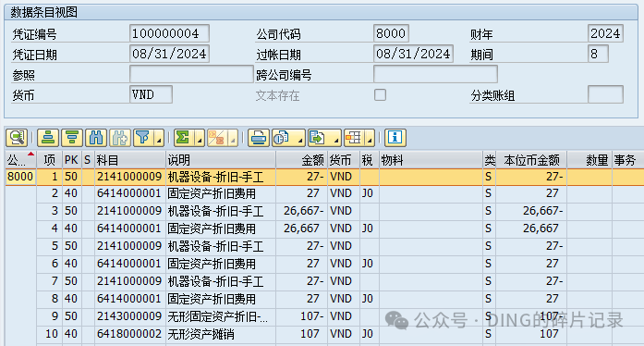Select account 2143000009 in item 9
The image size is (644, 346).
pyautogui.click(x=129, y=316)
